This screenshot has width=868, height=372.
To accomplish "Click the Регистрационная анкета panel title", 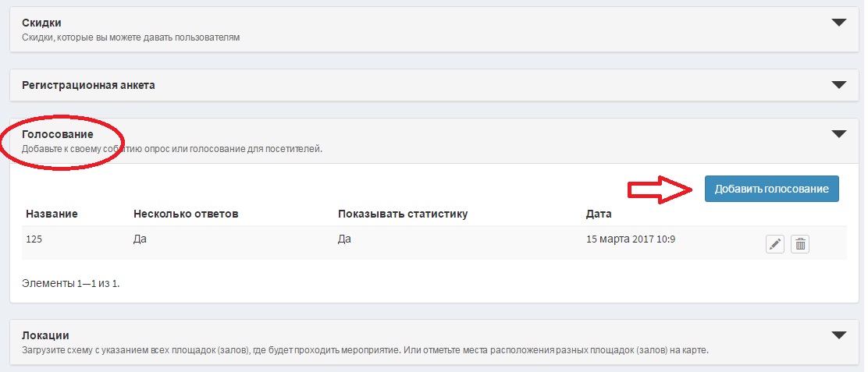I will tap(88, 85).
